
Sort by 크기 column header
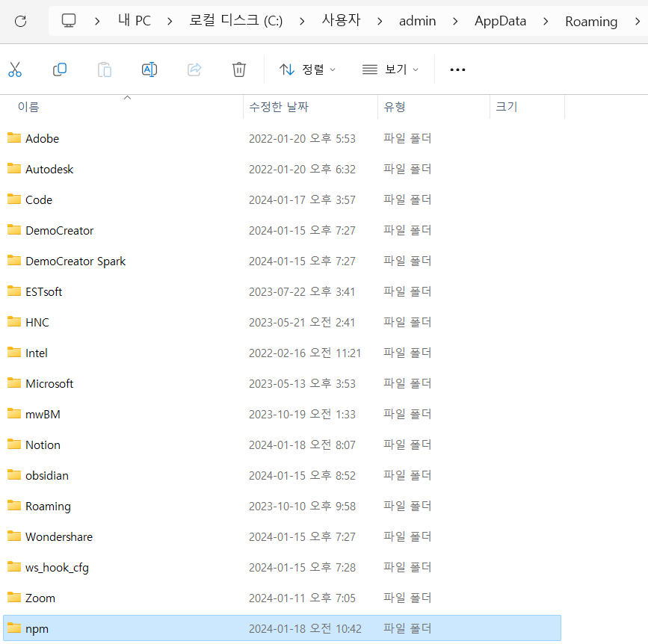506,107
